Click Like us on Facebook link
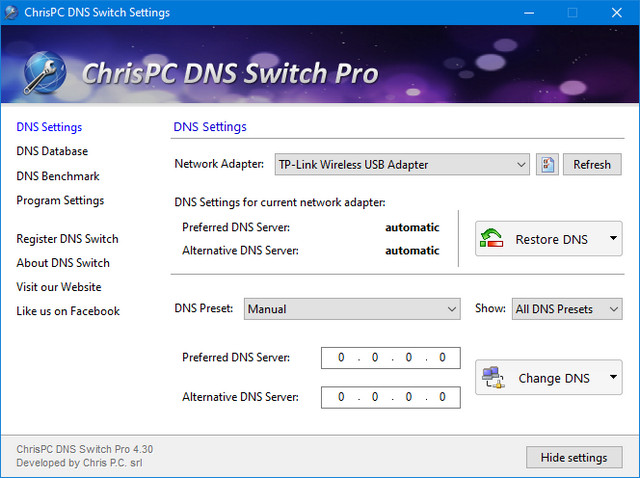Screen dimensions: 640x478 68,311
